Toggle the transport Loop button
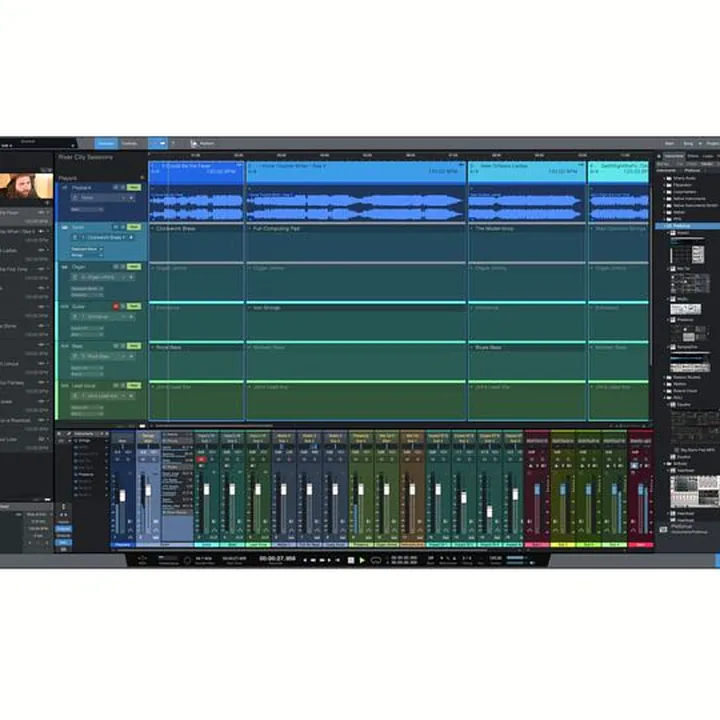 (376, 560)
